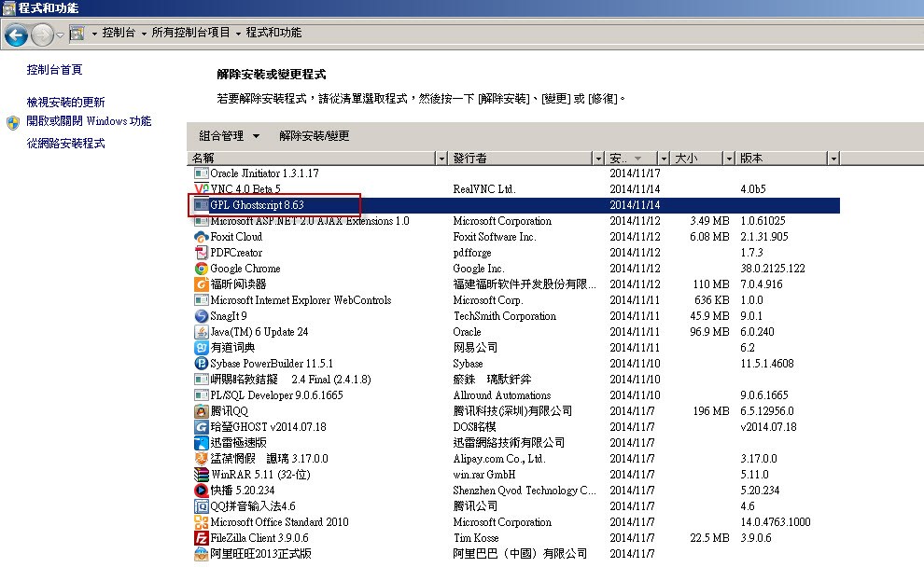
Task: Go to 所有控制台項目 in the breadcrumb
Action: pos(191,33)
